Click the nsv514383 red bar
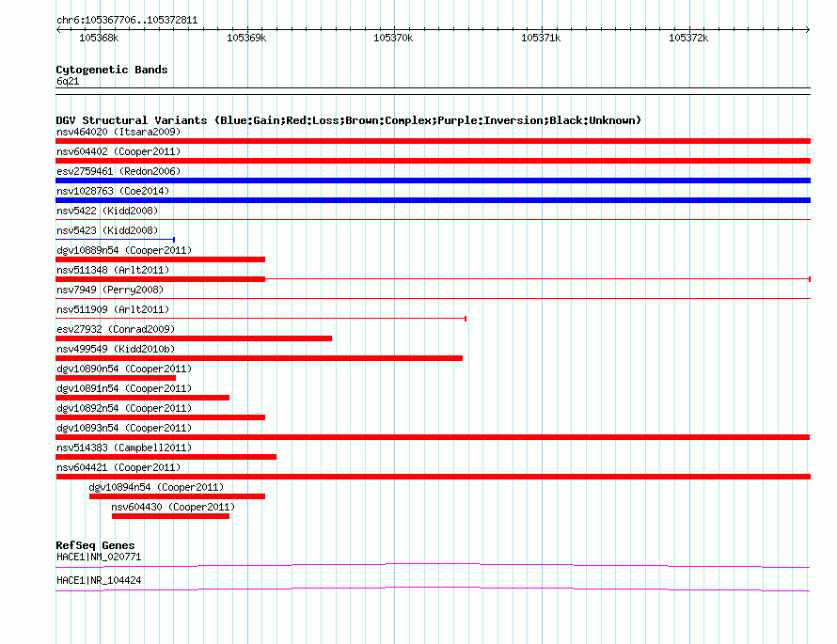837x644 pixels. (166, 457)
